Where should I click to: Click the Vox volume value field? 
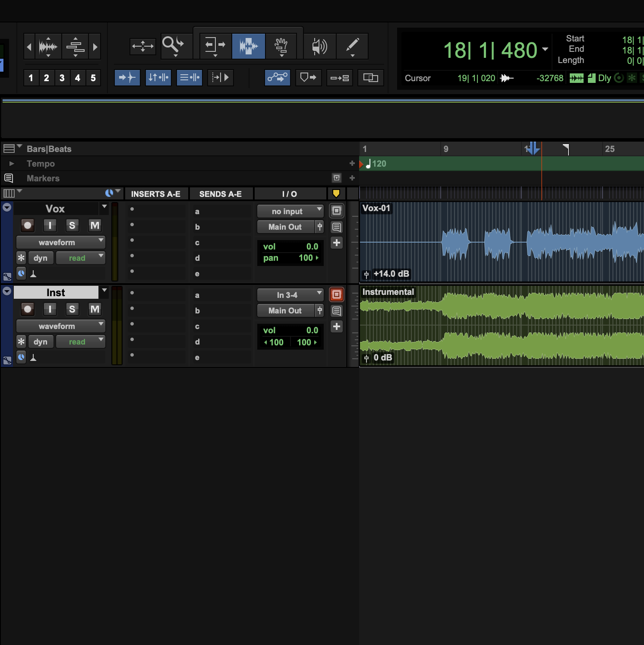(312, 247)
